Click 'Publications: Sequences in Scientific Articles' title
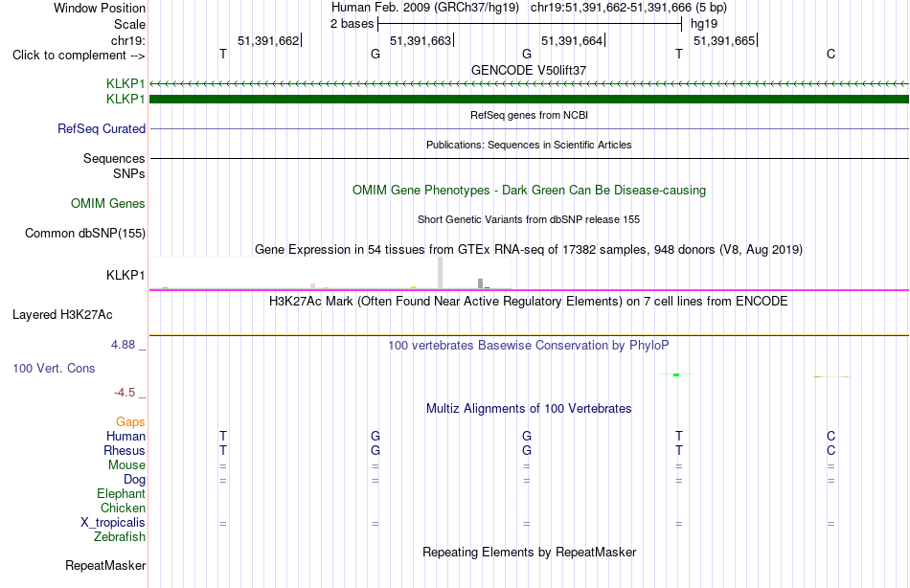The width and height of the screenshot is (910, 588). [529, 145]
